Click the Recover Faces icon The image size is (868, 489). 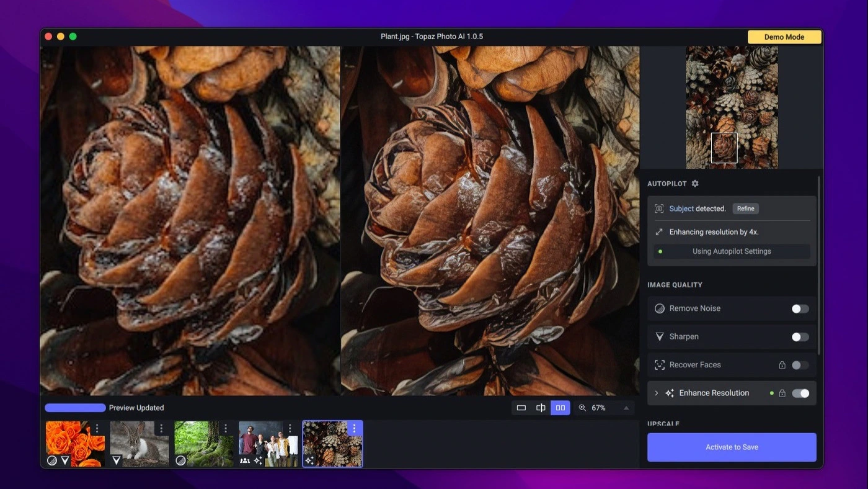point(660,365)
